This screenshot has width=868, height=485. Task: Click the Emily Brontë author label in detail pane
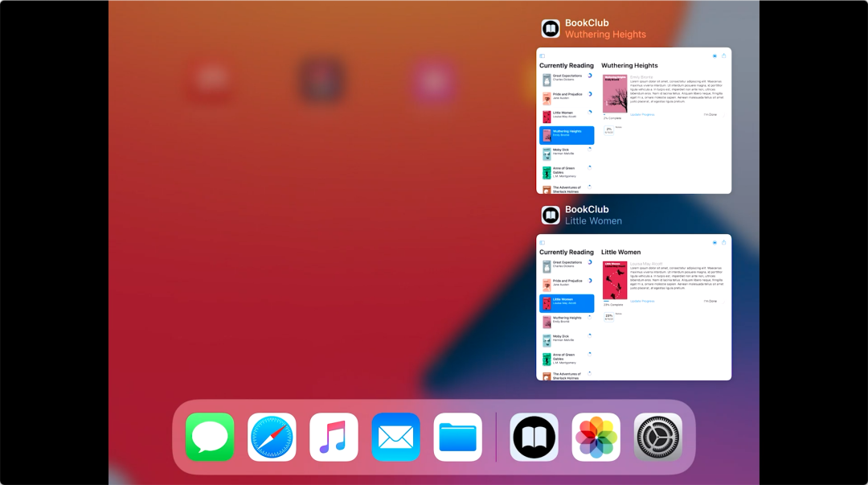tap(641, 77)
